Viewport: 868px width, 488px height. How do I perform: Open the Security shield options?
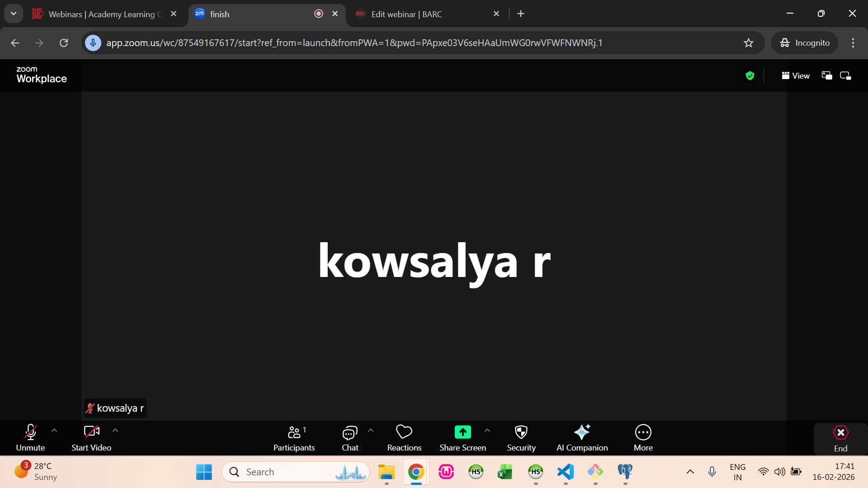click(521, 438)
